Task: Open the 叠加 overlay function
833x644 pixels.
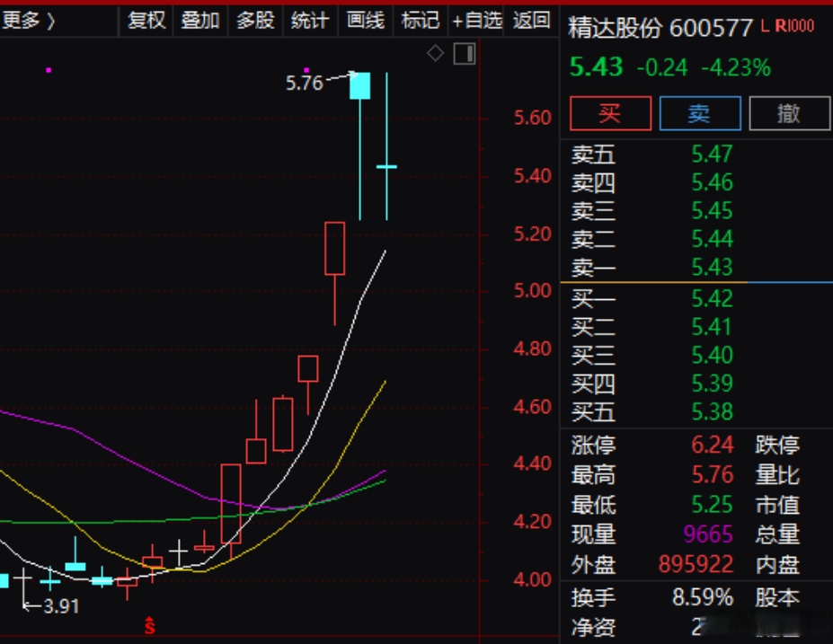Action: pos(201,21)
